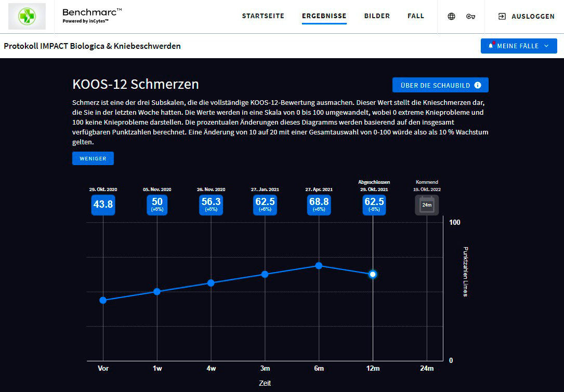Click the key password icon

coord(470,16)
